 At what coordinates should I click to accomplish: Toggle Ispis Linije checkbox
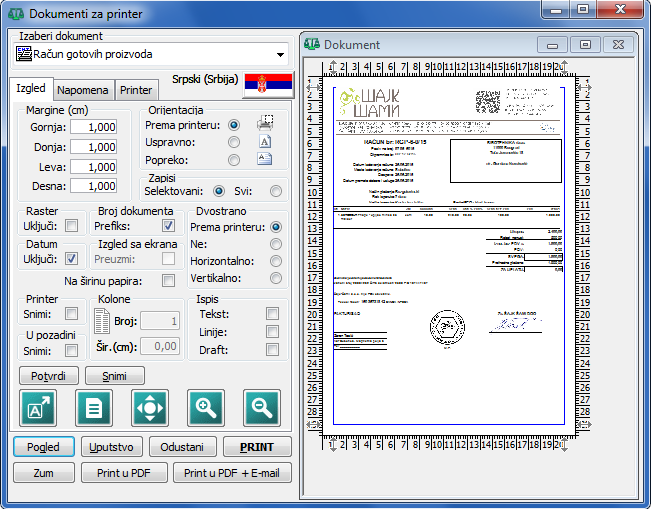[x=272, y=332]
